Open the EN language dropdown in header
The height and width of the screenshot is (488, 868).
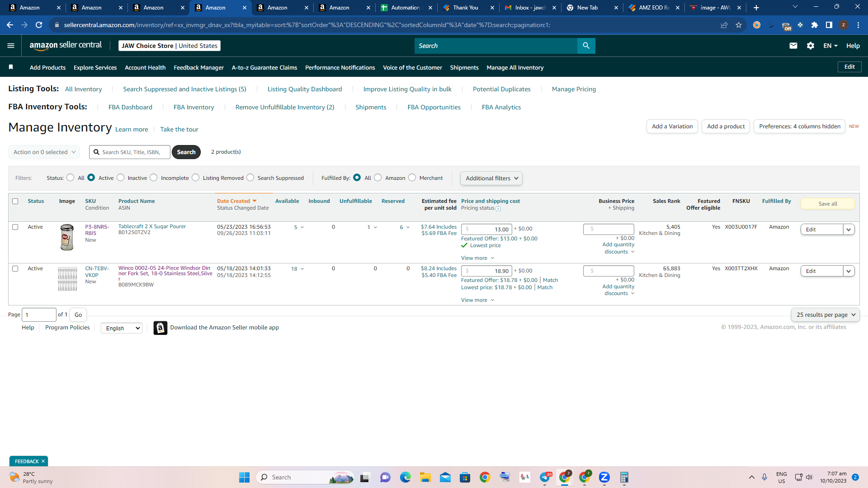pyautogui.click(x=830, y=46)
